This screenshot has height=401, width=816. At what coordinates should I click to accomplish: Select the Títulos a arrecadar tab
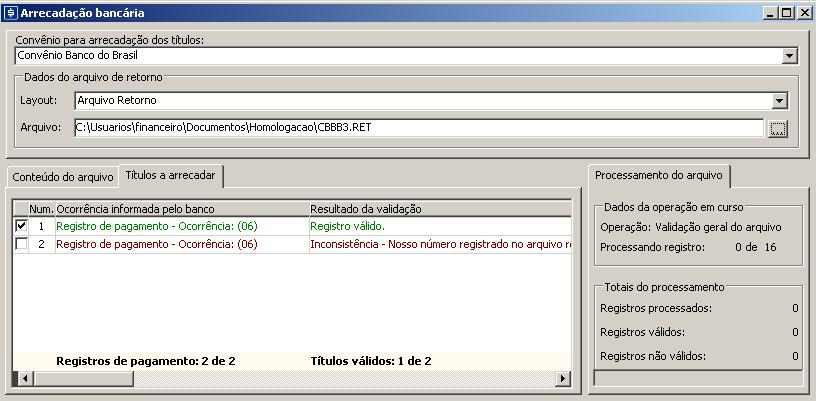(170, 175)
